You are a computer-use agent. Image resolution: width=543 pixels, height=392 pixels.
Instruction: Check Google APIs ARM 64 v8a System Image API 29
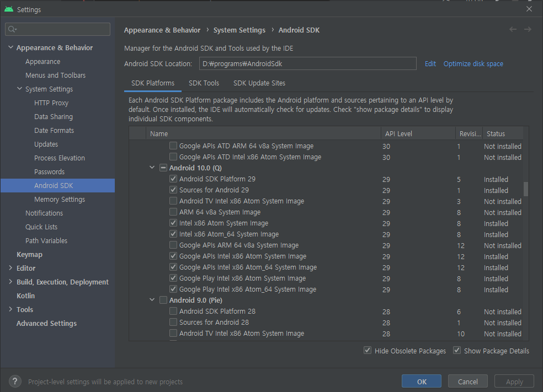coord(173,245)
